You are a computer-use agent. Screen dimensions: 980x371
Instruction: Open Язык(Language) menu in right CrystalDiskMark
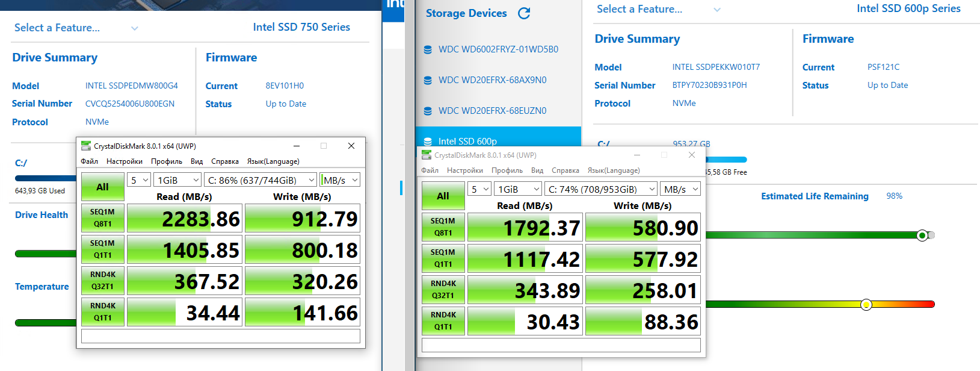point(614,170)
